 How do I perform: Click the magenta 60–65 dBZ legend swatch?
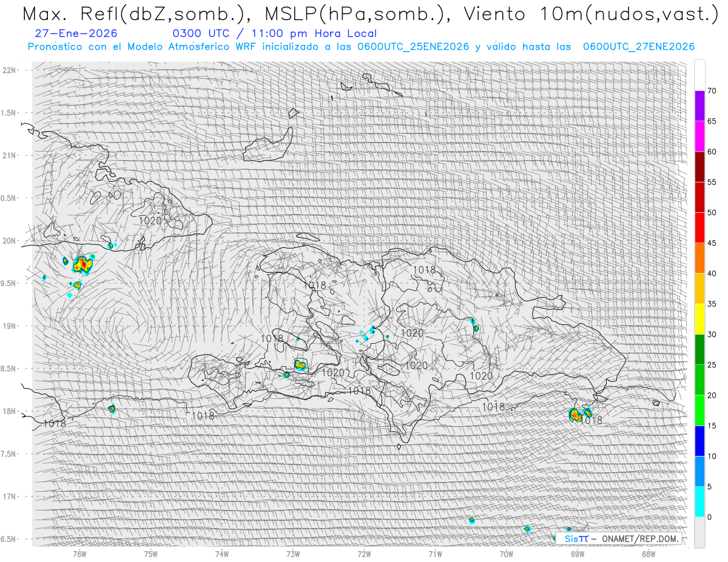tap(699, 136)
